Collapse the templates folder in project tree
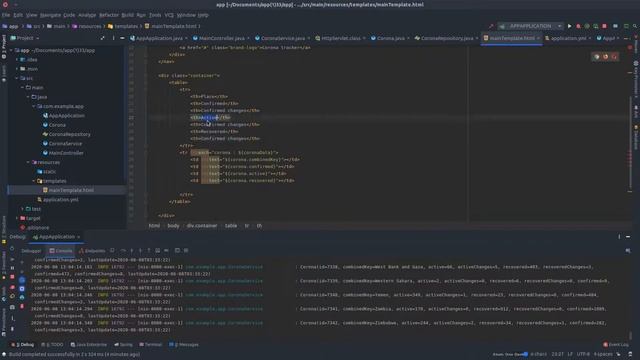640x360 pixels. (34, 181)
